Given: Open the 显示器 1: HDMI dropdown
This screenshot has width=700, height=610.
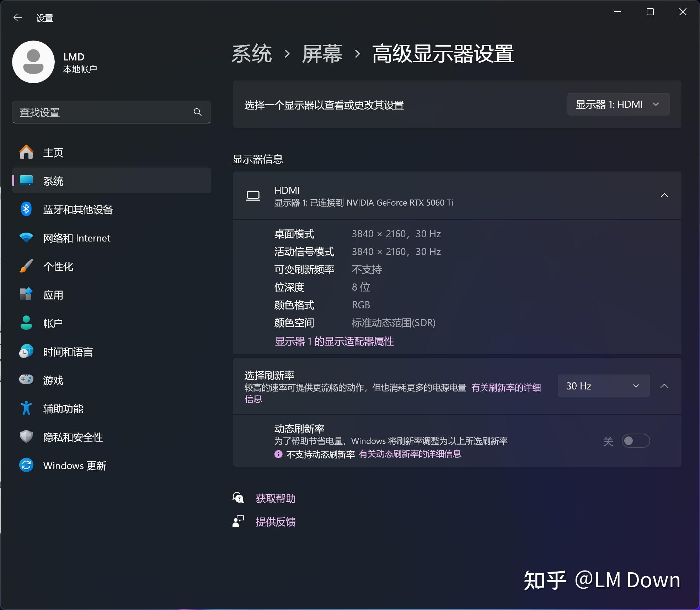Looking at the screenshot, I should coord(618,104).
